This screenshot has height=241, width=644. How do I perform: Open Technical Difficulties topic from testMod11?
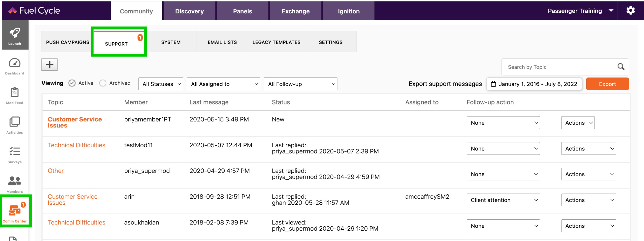coord(76,145)
